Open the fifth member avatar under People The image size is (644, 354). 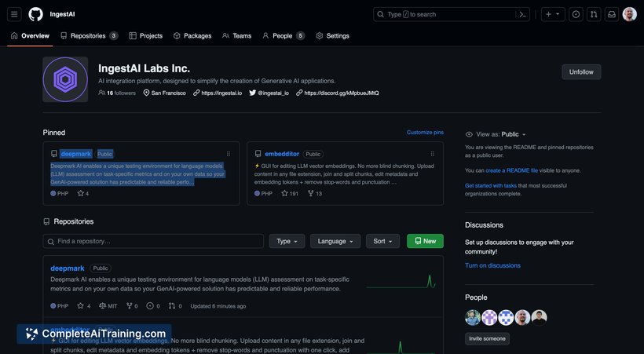(540, 317)
